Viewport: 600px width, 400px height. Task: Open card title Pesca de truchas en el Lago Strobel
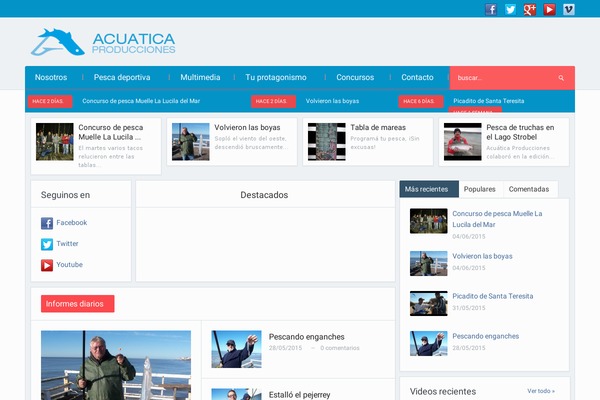[520, 132]
